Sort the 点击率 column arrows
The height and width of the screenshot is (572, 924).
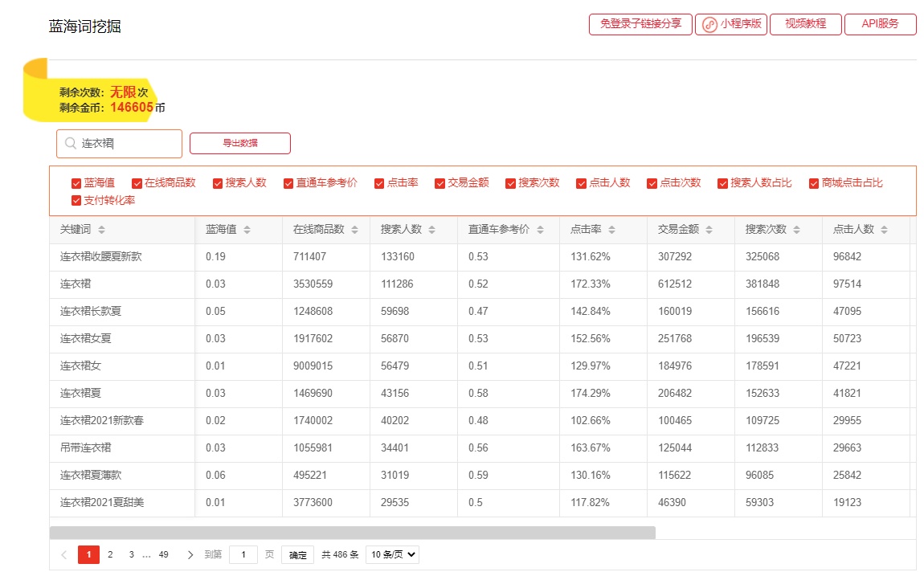(x=614, y=229)
